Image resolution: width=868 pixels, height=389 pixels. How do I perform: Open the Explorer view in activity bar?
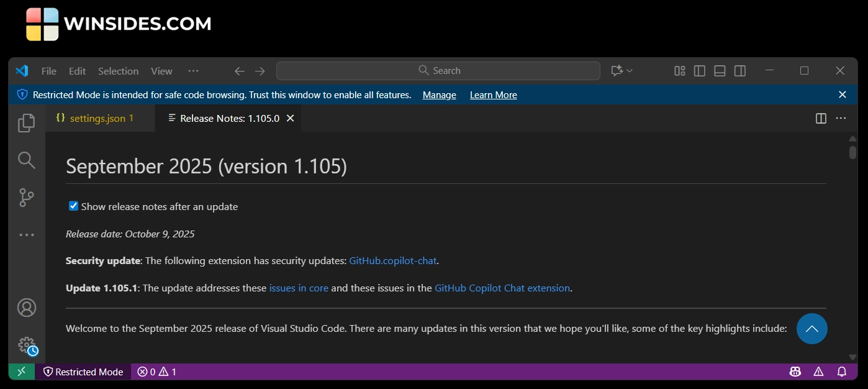(26, 123)
